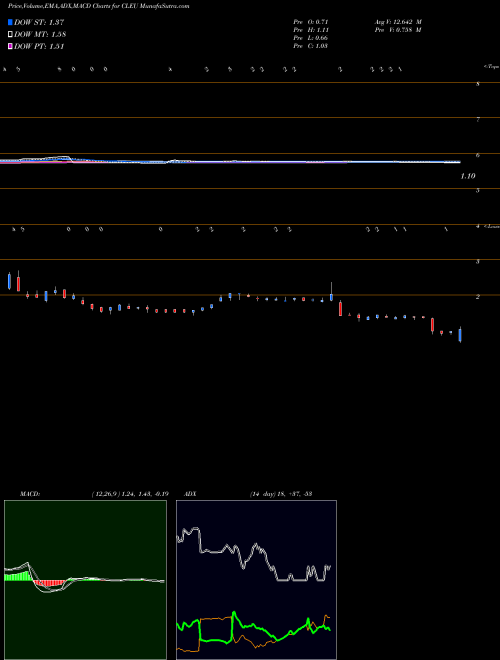The image size is (500, 660).
Task: Click the 'Pre H: 1.11' value
Action: [x=311, y=30]
